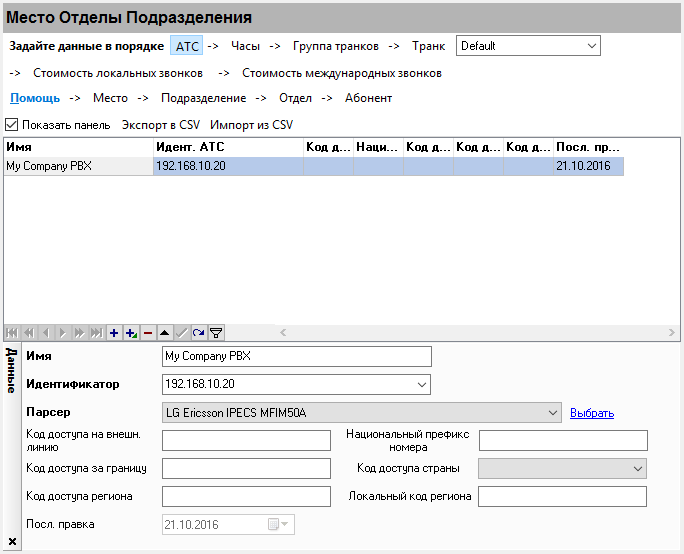684x554 pixels.
Task: Click the Локальный код региона field
Action: (x=562, y=496)
